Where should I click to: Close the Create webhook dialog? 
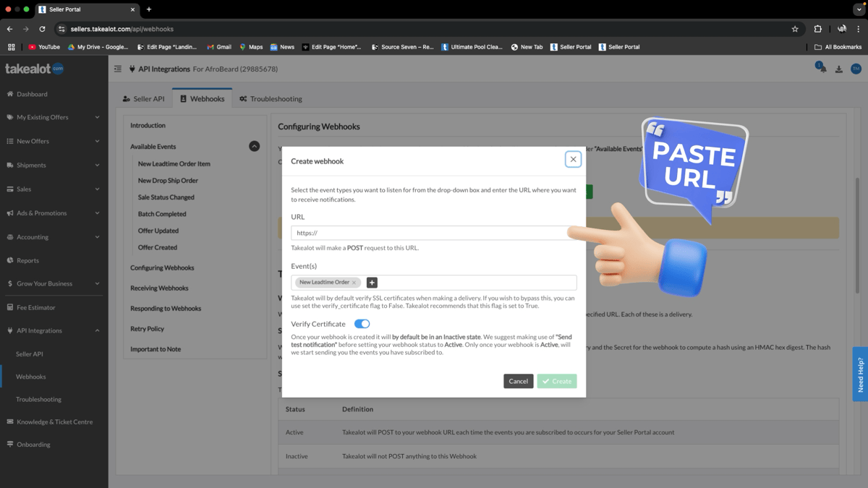573,159
